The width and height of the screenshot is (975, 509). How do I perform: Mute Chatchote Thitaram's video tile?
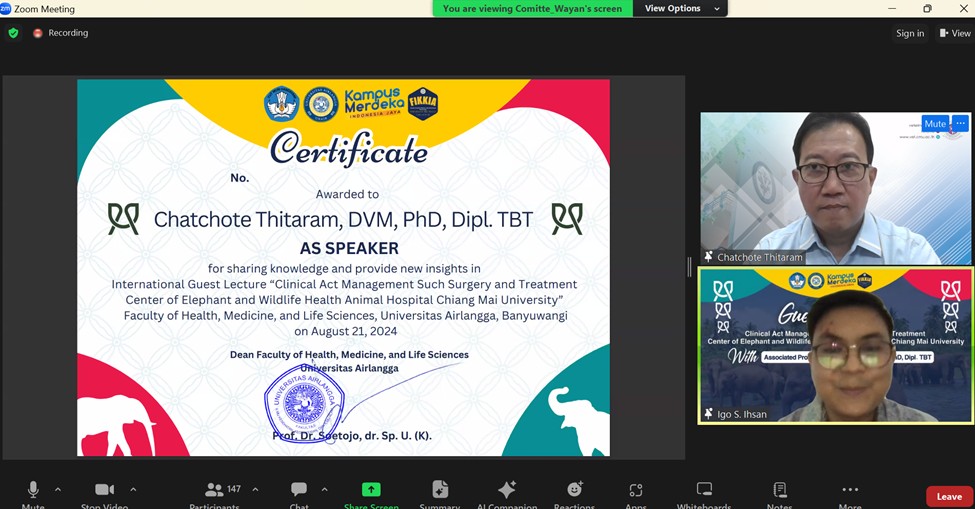pos(935,124)
